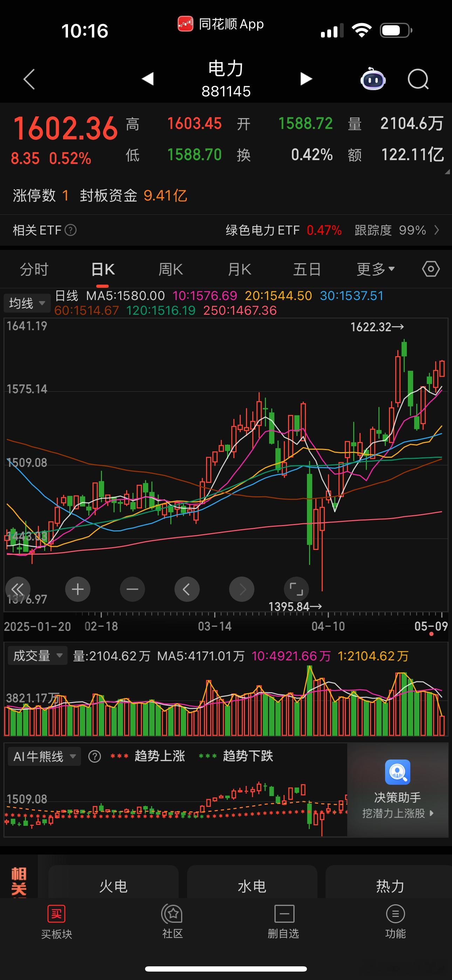Select the 日K chart tab
The width and height of the screenshot is (452, 980).
coord(103,269)
